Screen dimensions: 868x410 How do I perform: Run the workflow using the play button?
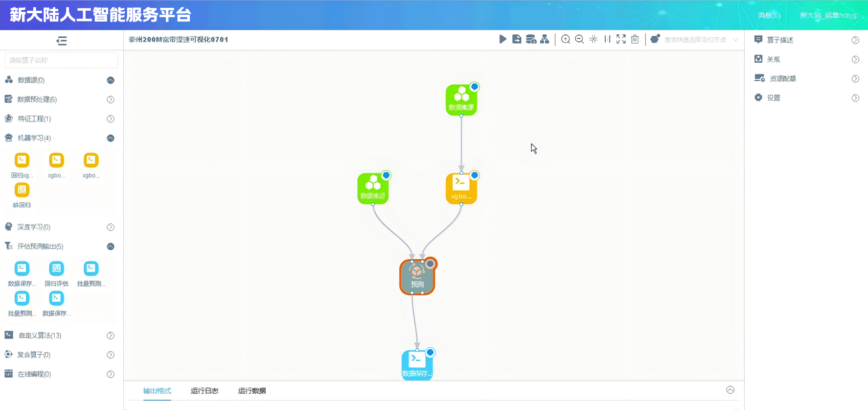[503, 39]
